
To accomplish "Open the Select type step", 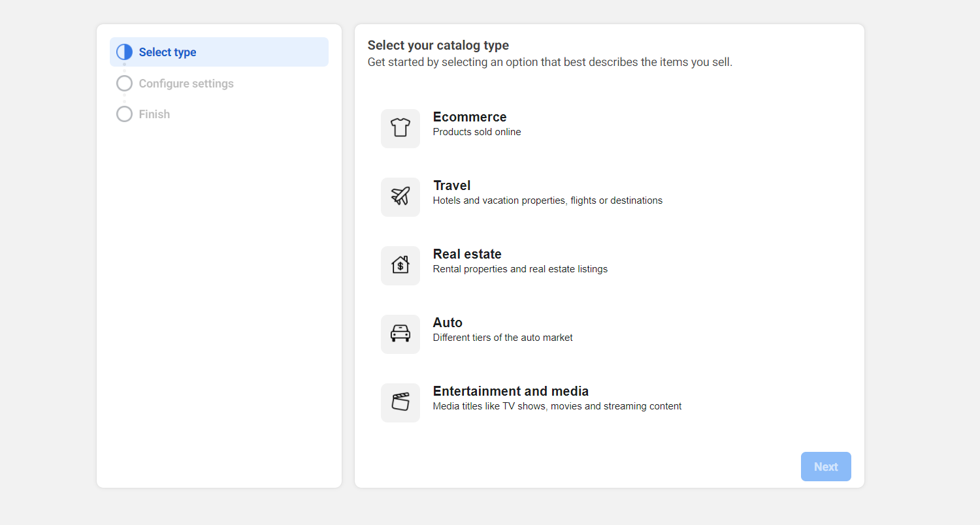I will pos(167,52).
